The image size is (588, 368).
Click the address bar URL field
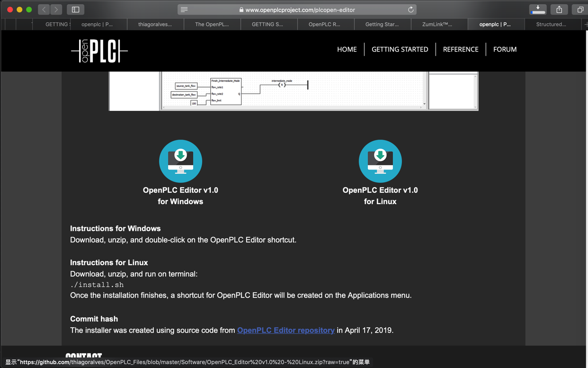(297, 9)
